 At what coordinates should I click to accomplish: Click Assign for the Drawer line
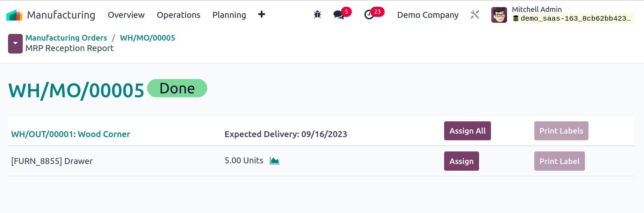tap(461, 161)
